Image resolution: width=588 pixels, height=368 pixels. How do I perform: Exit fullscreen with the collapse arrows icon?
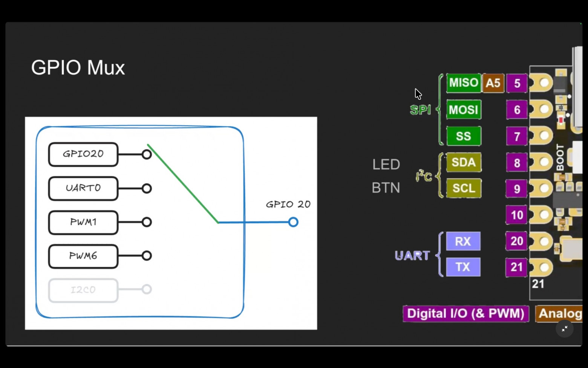[564, 329]
